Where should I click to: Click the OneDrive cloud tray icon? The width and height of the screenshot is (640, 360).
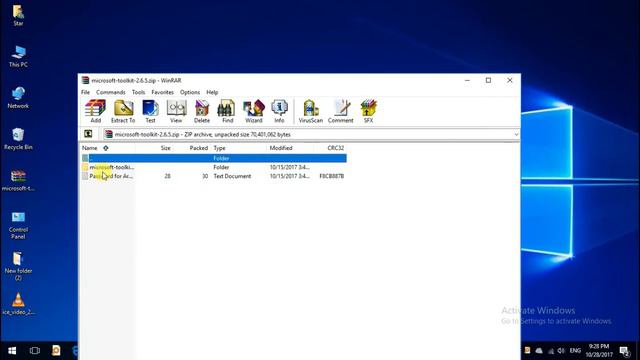click(539, 351)
